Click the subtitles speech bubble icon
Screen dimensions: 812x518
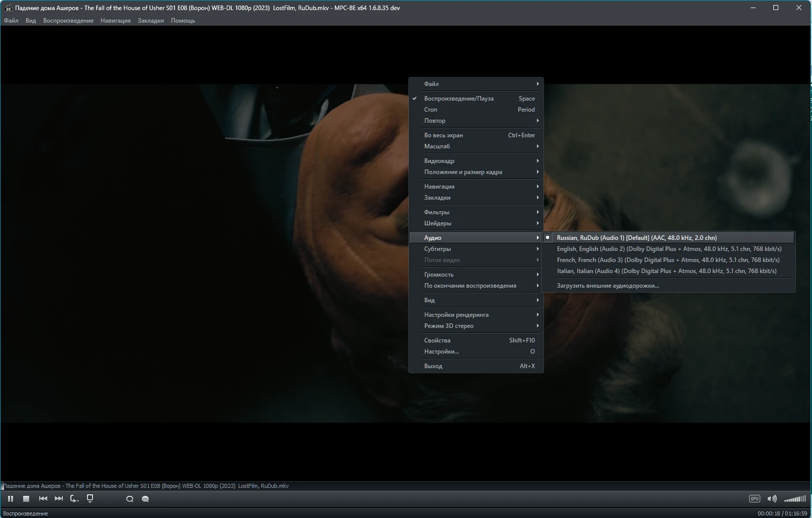145,499
